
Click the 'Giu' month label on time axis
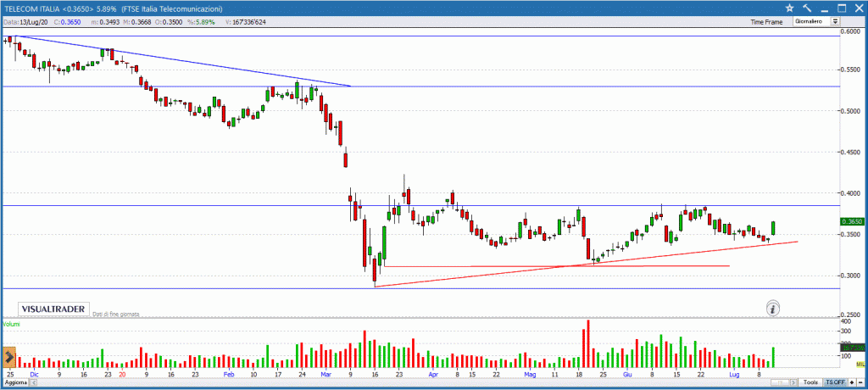coord(627,375)
